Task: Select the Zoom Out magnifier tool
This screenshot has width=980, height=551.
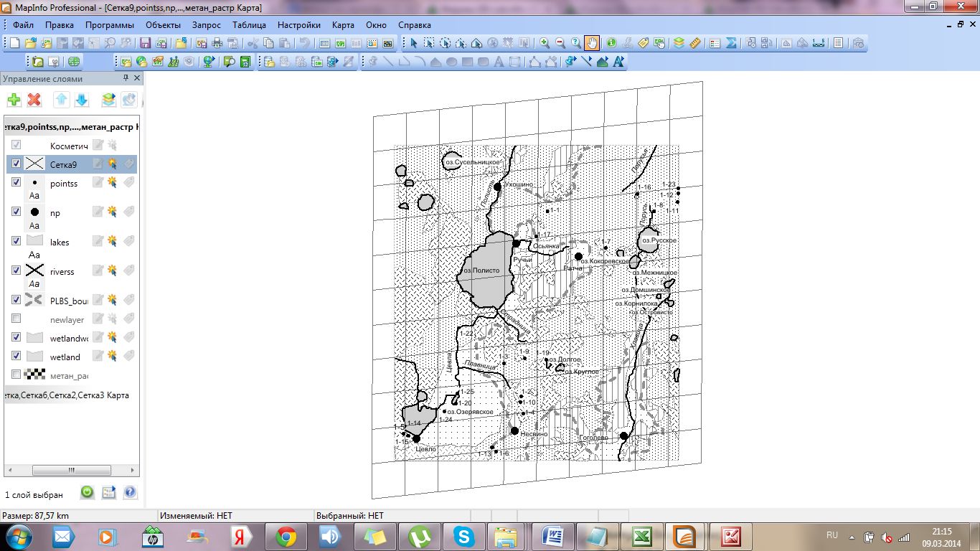Action: click(x=560, y=43)
